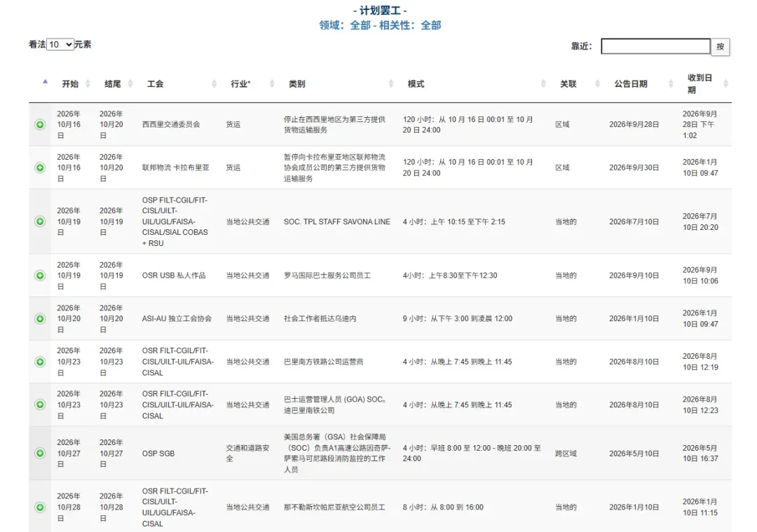This screenshot has width=757, height=532.
Task: Click the ASI-AU 独立工会协会 cell
Action: [x=177, y=319]
